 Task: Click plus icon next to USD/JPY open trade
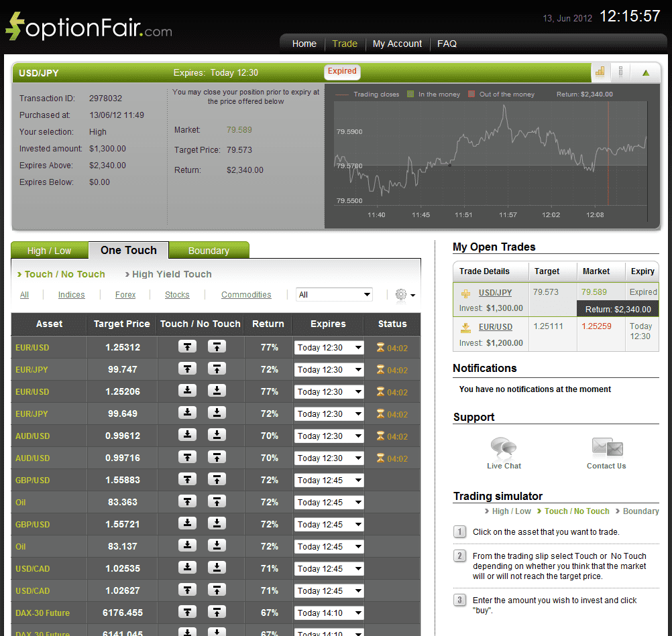[465, 294]
